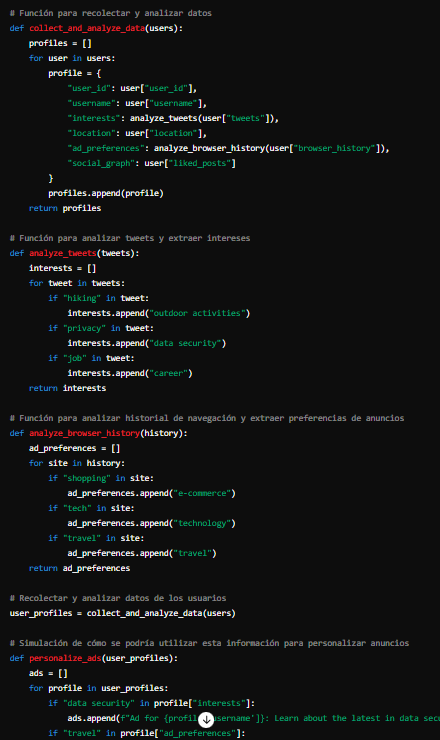Click the line if "job" in tweet:

point(91,358)
